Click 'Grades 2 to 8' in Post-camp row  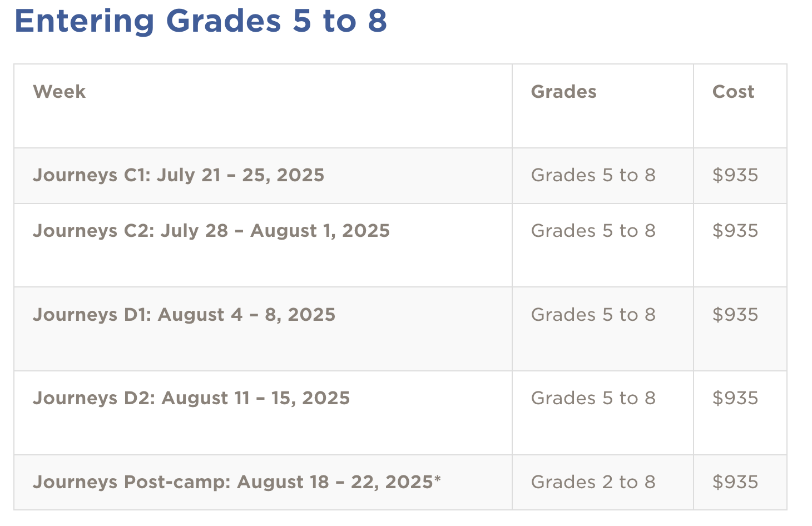coord(593,482)
